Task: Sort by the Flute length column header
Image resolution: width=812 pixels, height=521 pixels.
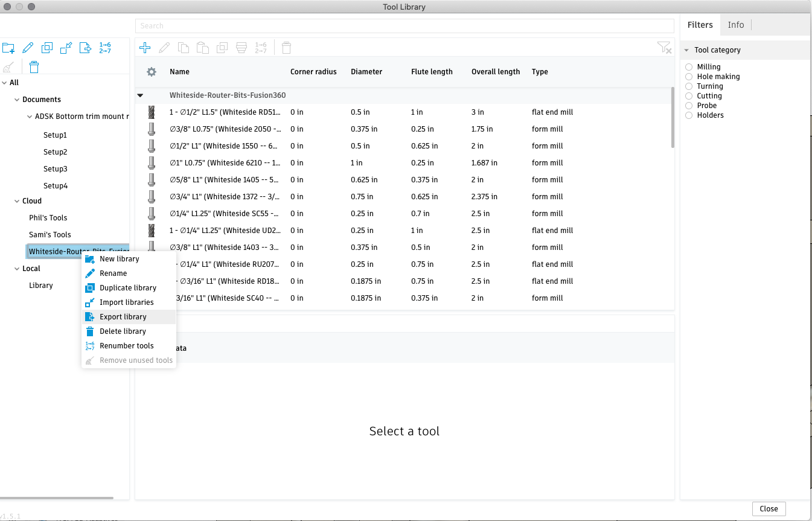Action: pyautogui.click(x=432, y=72)
